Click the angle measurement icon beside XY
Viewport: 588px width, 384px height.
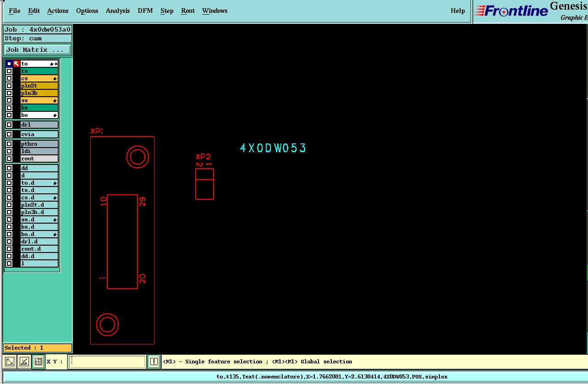[x=24, y=362]
